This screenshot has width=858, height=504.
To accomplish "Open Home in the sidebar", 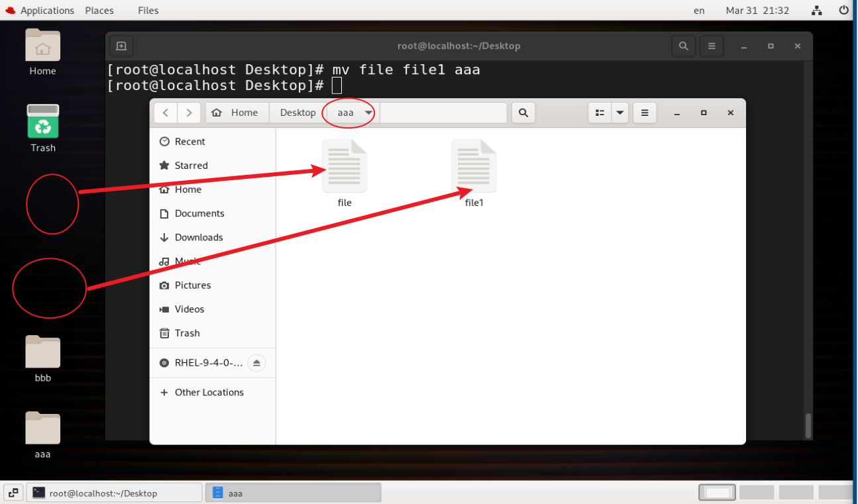I will (x=213, y=189).
